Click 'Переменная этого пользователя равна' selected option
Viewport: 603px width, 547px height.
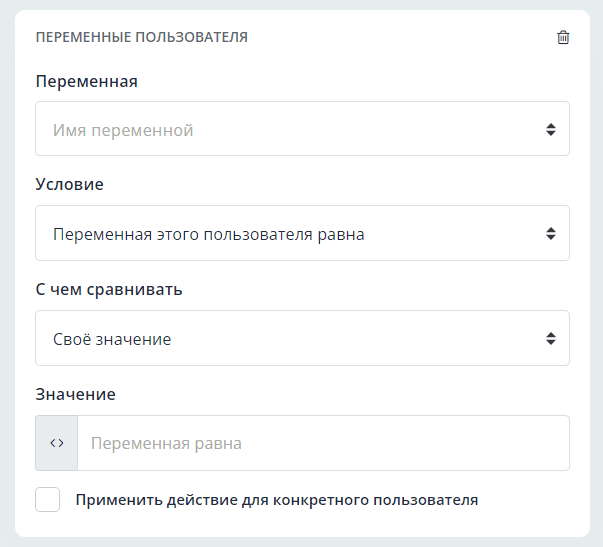[208, 234]
